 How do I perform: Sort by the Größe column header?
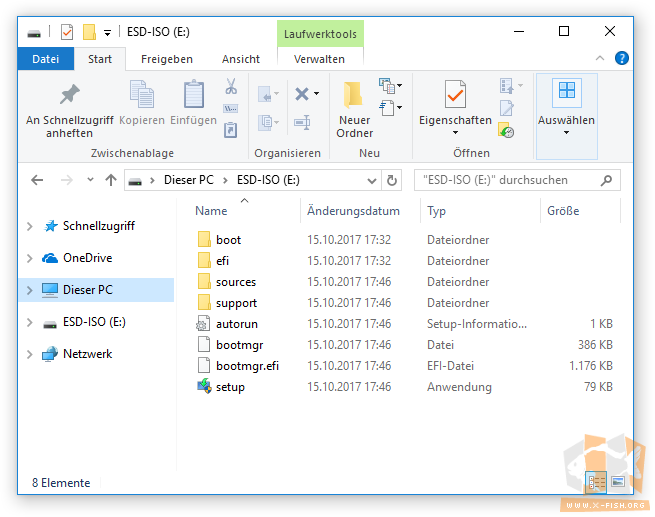coord(563,211)
